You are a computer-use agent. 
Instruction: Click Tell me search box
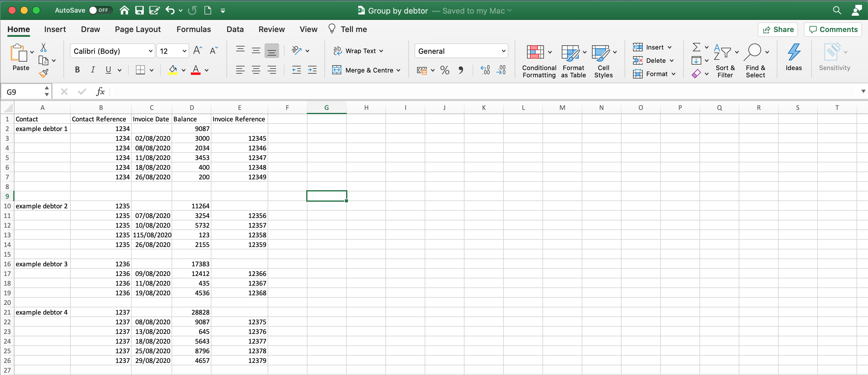tap(348, 29)
